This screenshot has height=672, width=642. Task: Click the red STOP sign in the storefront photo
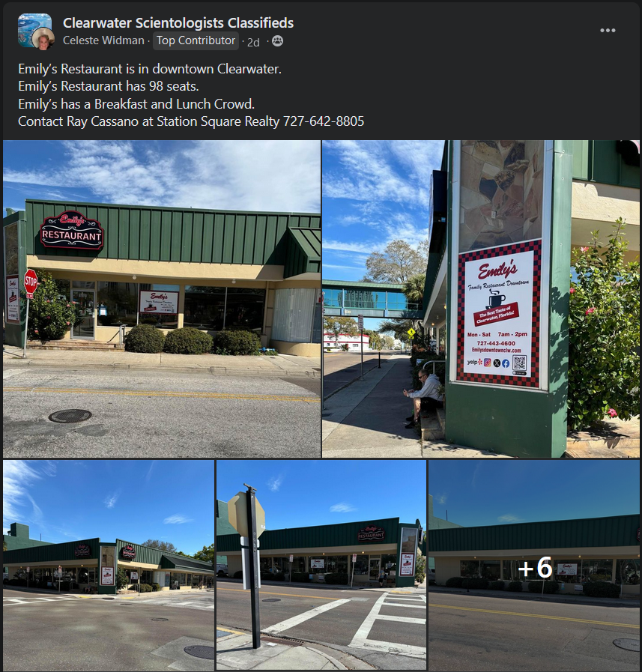pos(31,282)
